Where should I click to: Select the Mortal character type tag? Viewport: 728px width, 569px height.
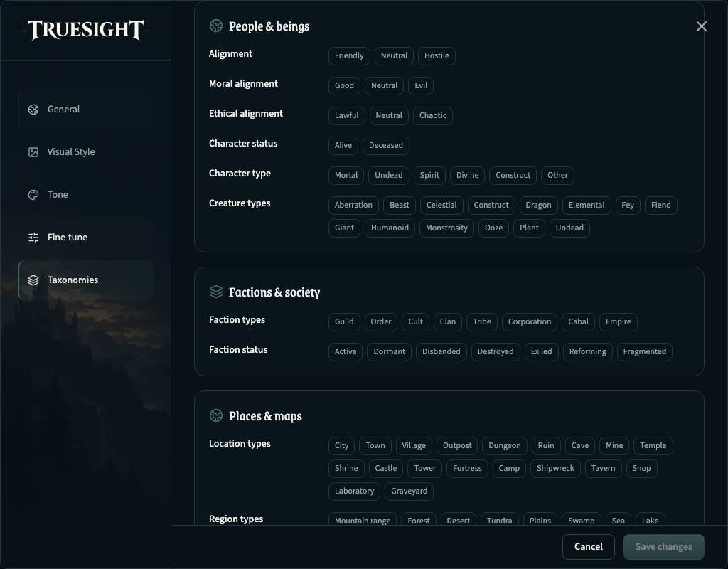point(346,175)
